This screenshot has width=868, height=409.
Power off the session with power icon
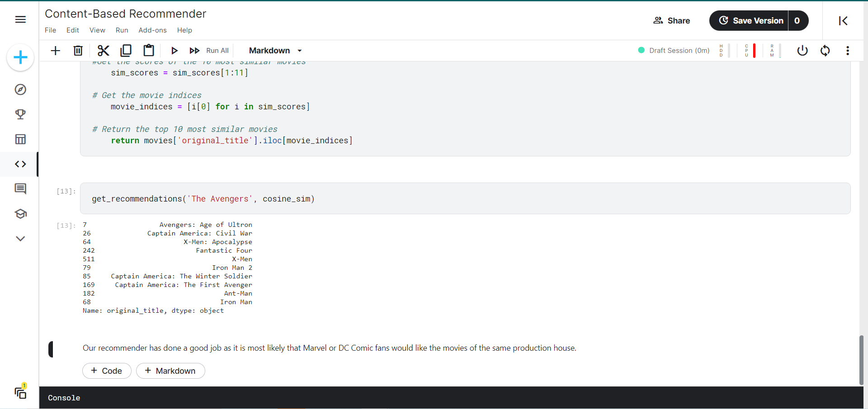tap(802, 51)
